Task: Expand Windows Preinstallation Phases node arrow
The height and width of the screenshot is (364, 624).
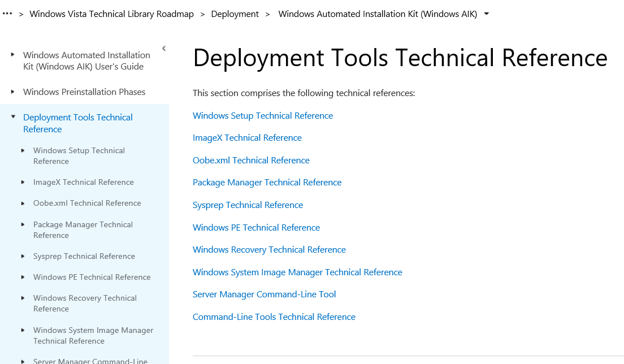Action: click(x=13, y=92)
